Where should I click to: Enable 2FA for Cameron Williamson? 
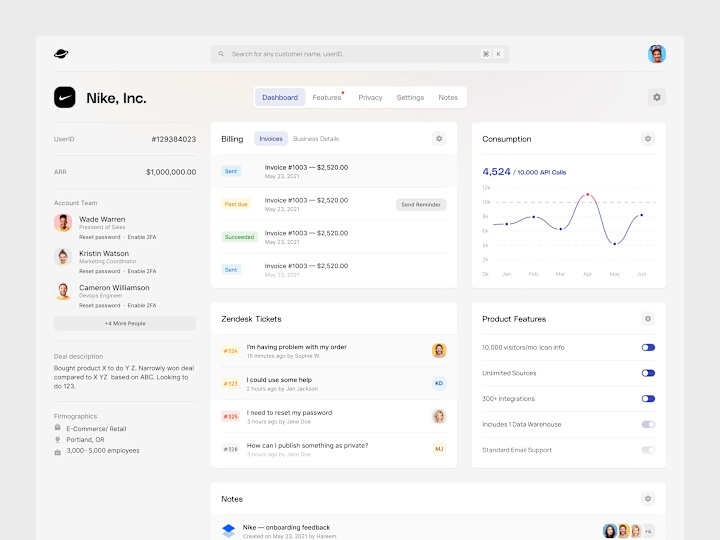pos(142,305)
